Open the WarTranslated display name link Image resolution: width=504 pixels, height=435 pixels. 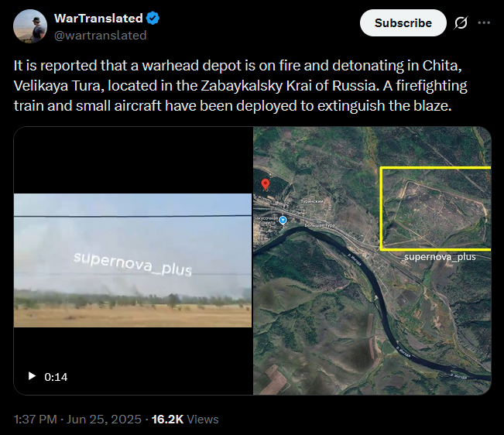98,19
